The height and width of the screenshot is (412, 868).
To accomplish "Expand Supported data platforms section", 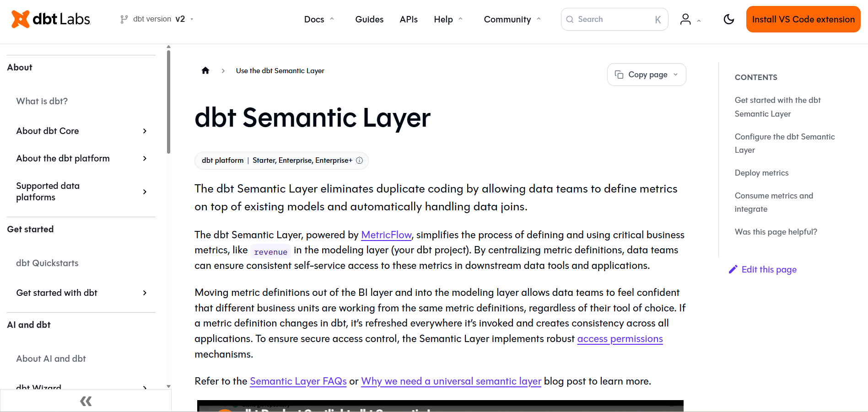I will 81,192.
